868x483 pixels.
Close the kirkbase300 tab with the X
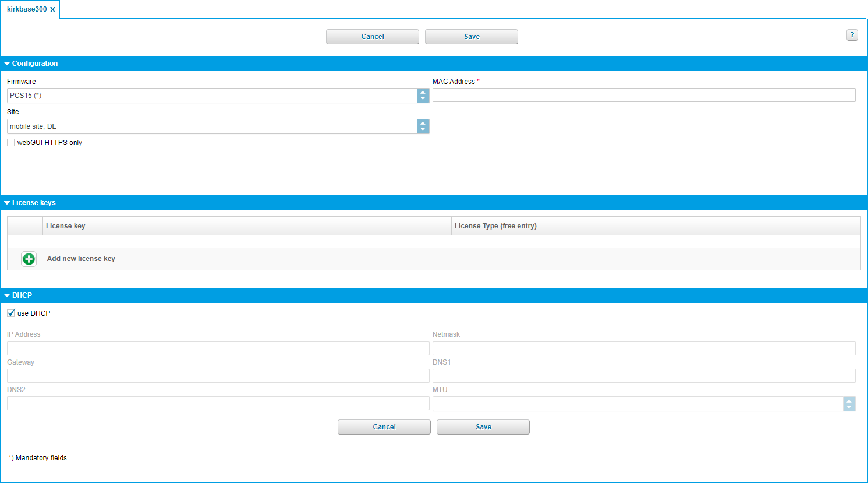[x=52, y=10]
